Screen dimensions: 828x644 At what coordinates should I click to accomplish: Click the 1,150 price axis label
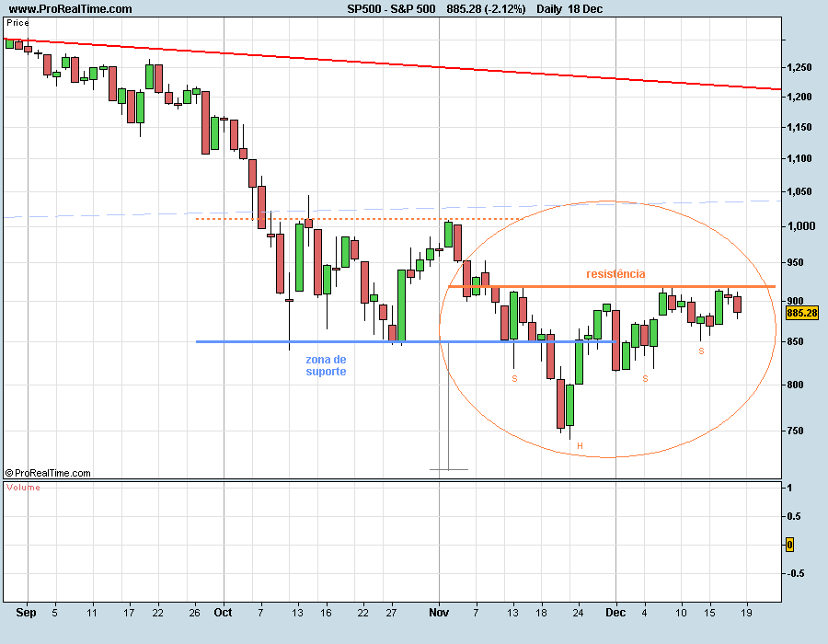pyautogui.click(x=799, y=127)
